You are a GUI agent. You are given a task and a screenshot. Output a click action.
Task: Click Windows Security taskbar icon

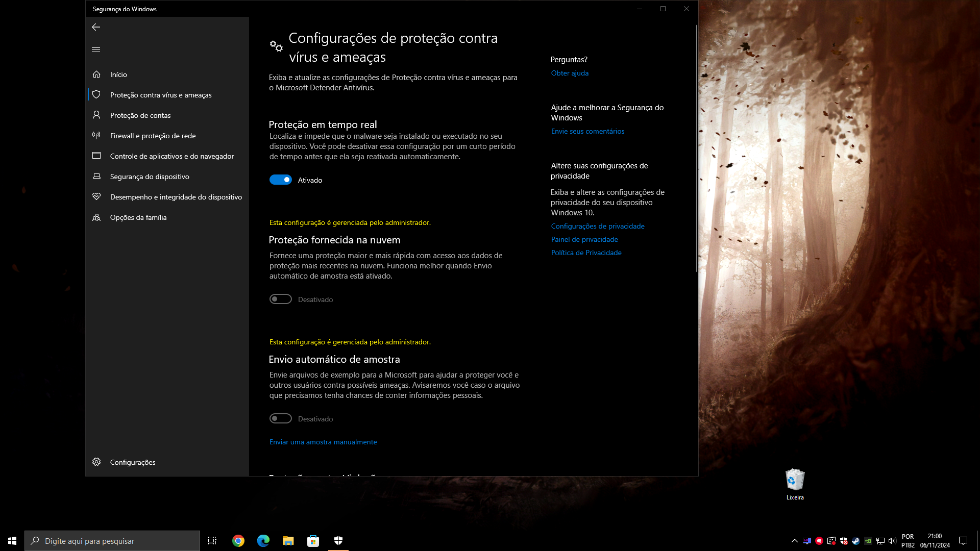[338, 541]
